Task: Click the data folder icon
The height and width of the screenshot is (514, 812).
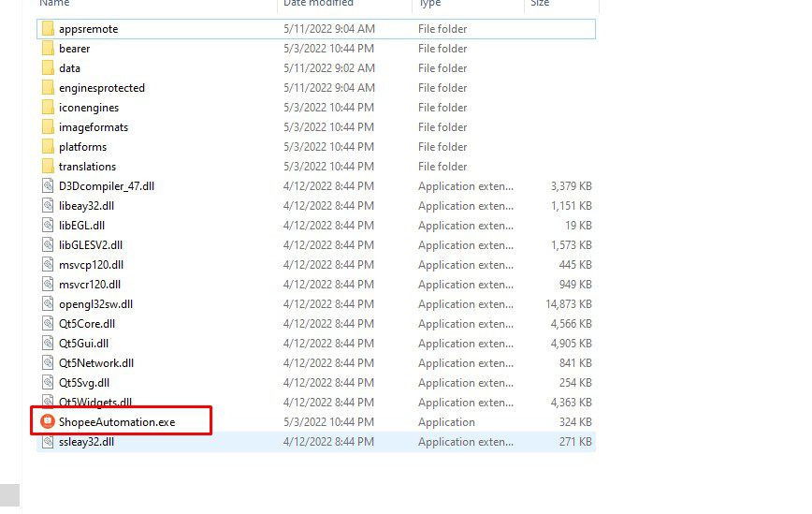Action: [48, 67]
